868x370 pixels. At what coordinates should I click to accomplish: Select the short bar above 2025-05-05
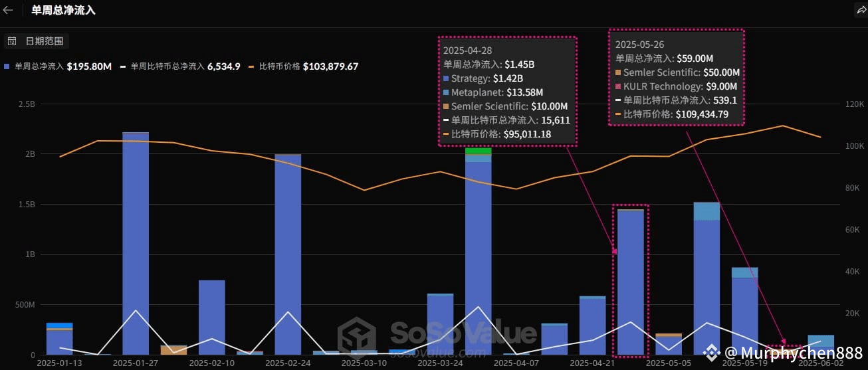(x=669, y=344)
